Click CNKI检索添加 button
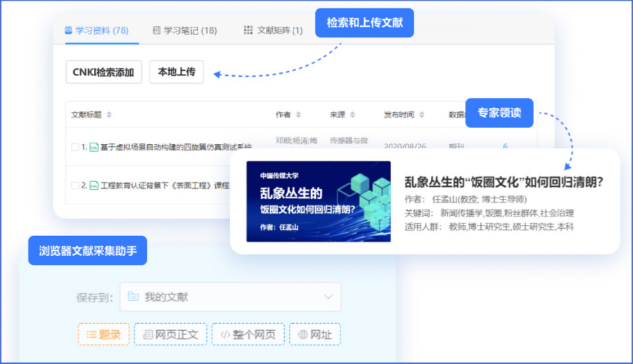 point(104,72)
